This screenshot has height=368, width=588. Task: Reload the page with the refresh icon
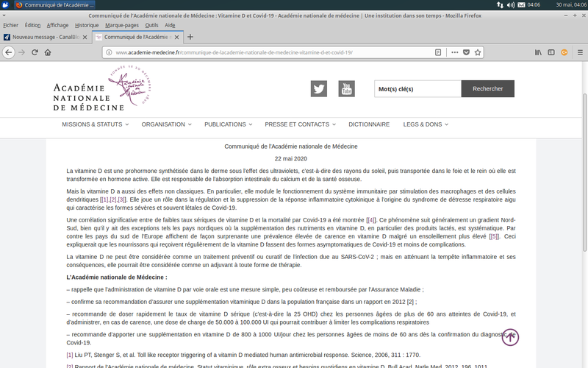34,52
